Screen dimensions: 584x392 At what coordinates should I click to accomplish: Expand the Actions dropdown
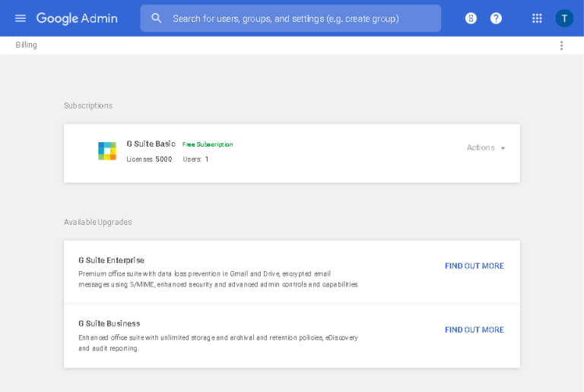click(x=486, y=147)
